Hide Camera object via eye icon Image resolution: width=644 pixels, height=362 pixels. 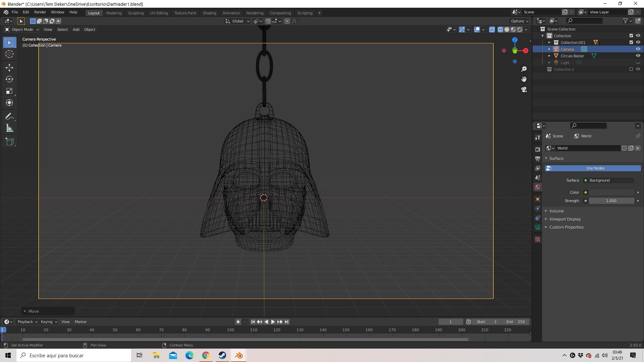[x=638, y=49]
